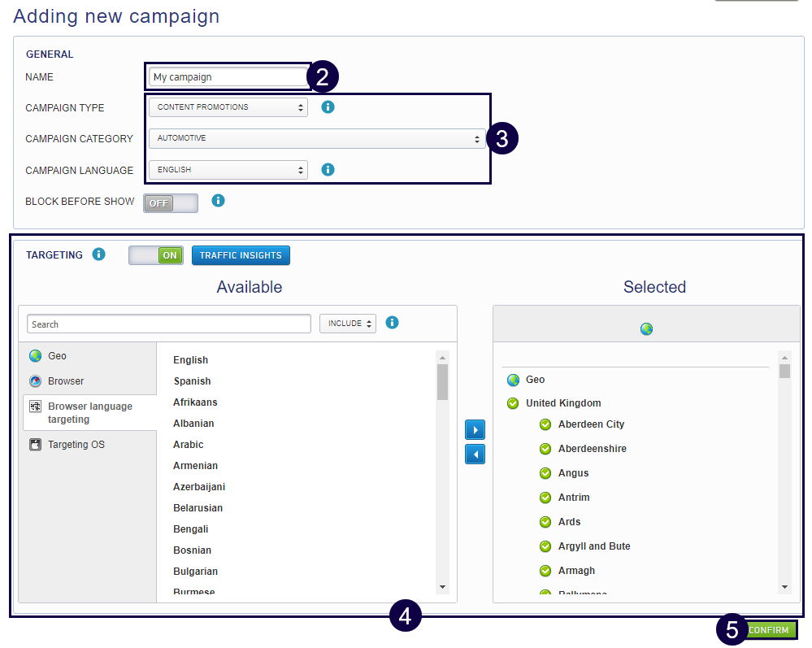Click right arrow to add selected item

(x=475, y=429)
